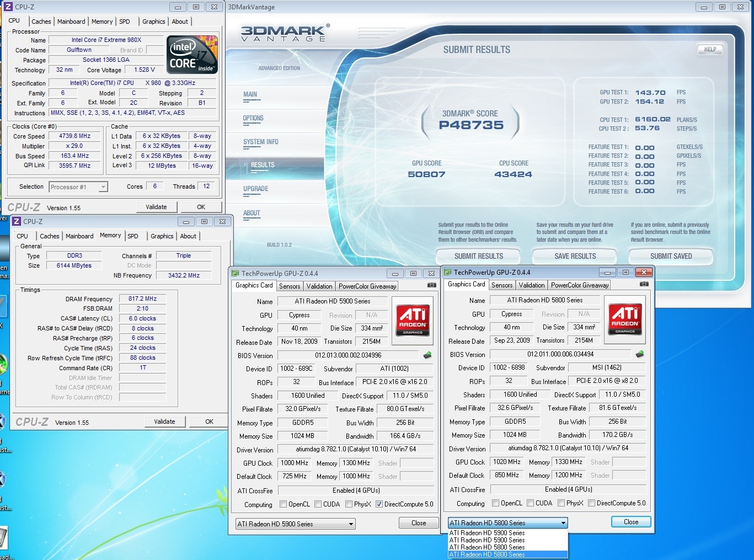Click Close button in right GPU-Z
The height and width of the screenshot is (560, 754).
coord(631,522)
